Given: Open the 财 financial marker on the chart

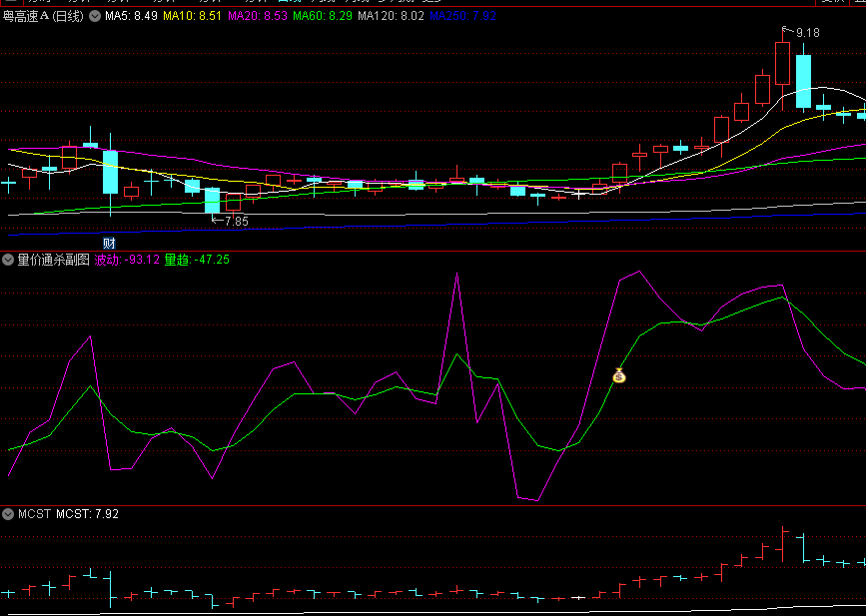Looking at the screenshot, I should (109, 243).
